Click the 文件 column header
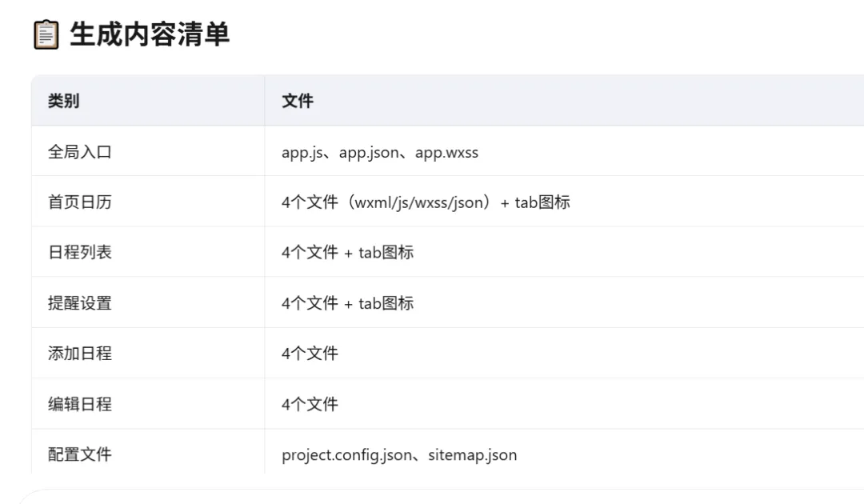This screenshot has width=864, height=504. (x=298, y=101)
